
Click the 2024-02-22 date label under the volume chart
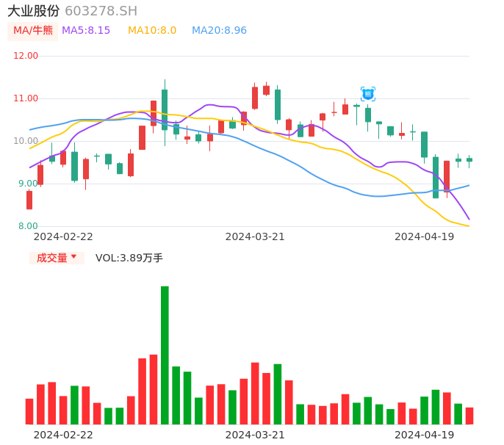[x=63, y=435]
